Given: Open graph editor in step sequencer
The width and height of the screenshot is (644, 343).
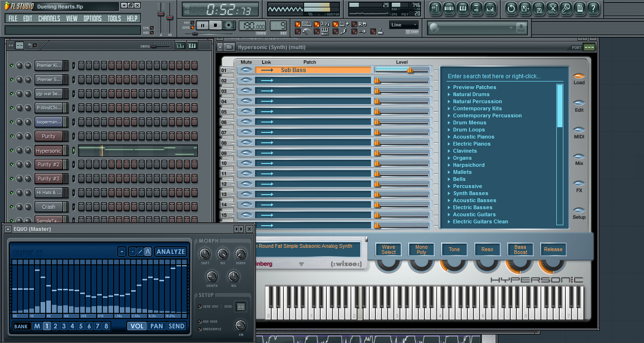Looking at the screenshot, I should [x=180, y=46].
